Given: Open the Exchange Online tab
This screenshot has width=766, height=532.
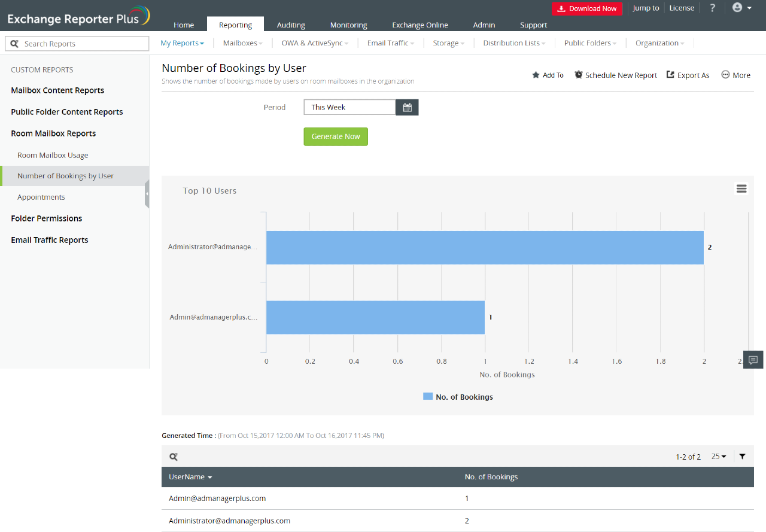Looking at the screenshot, I should [420, 25].
